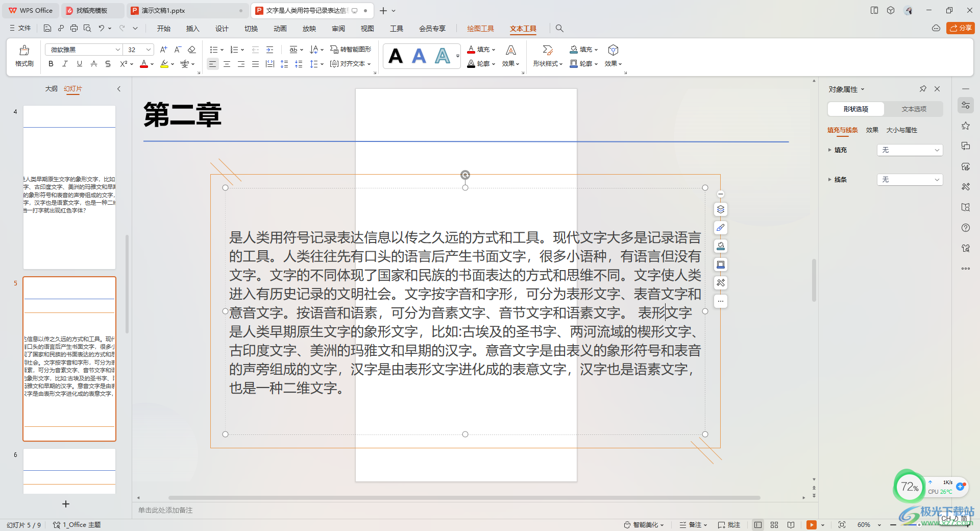Screen dimensions: 980x531
Task: Open the 效果 Effects subtab in properties
Action: 872,130
